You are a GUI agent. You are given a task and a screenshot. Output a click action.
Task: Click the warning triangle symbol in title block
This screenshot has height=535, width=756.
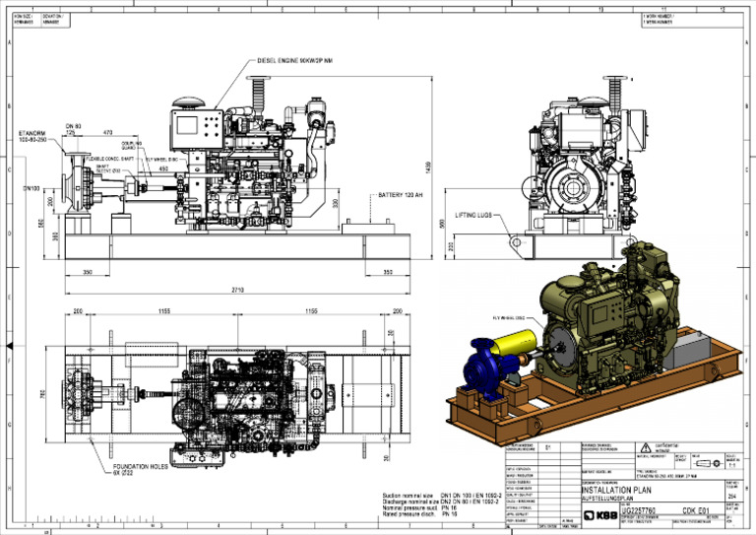(646, 447)
